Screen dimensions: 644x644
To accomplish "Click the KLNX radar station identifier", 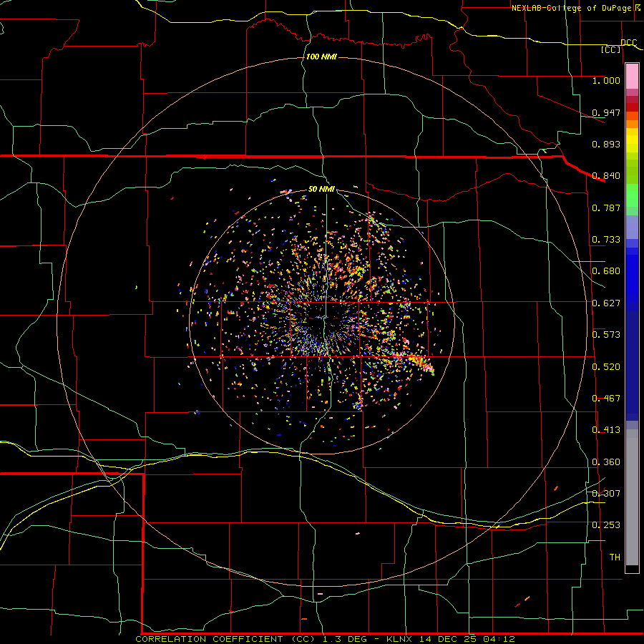I will pyautogui.click(x=401, y=639).
